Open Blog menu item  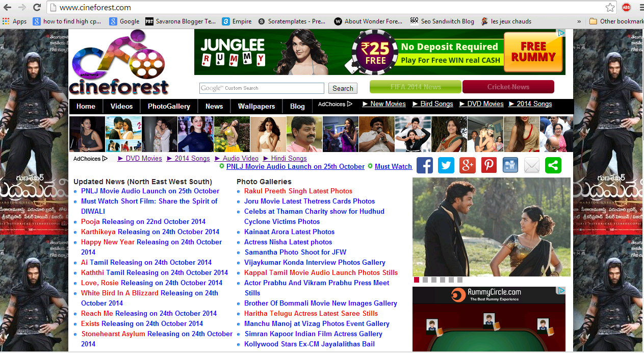click(297, 106)
